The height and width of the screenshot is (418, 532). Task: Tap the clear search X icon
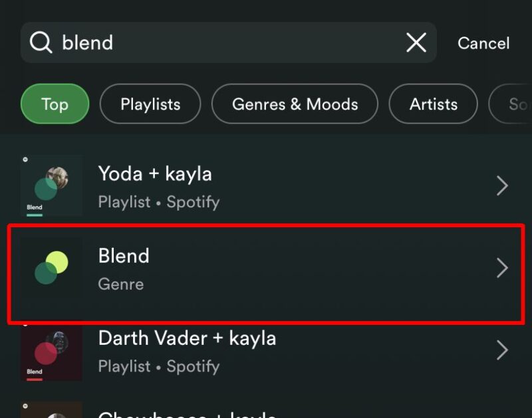click(416, 42)
